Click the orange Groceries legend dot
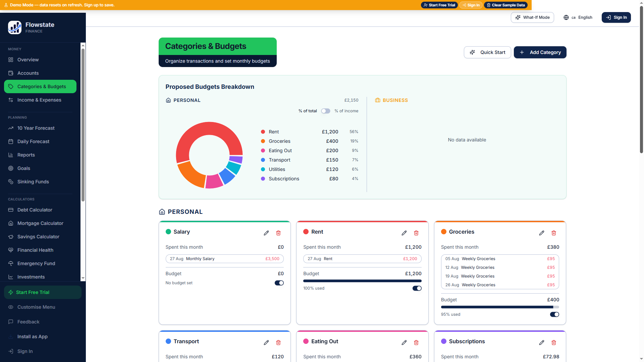Viewport: 644px width, 362px height. (263, 141)
